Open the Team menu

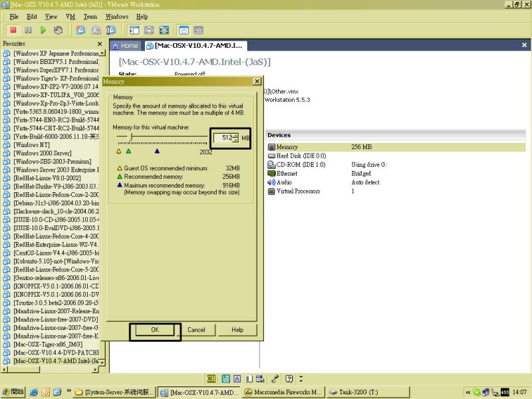[90, 17]
